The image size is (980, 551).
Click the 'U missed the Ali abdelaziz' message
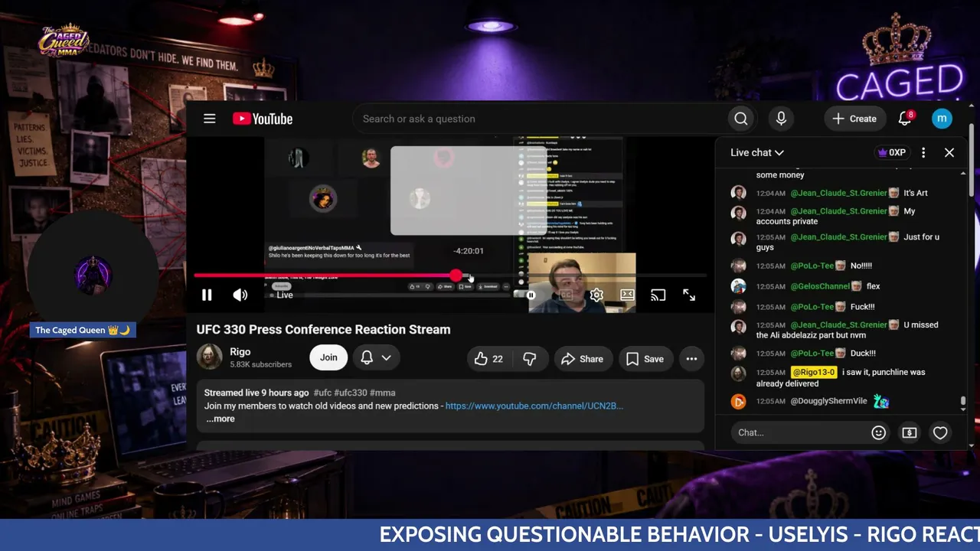pyautogui.click(x=847, y=330)
